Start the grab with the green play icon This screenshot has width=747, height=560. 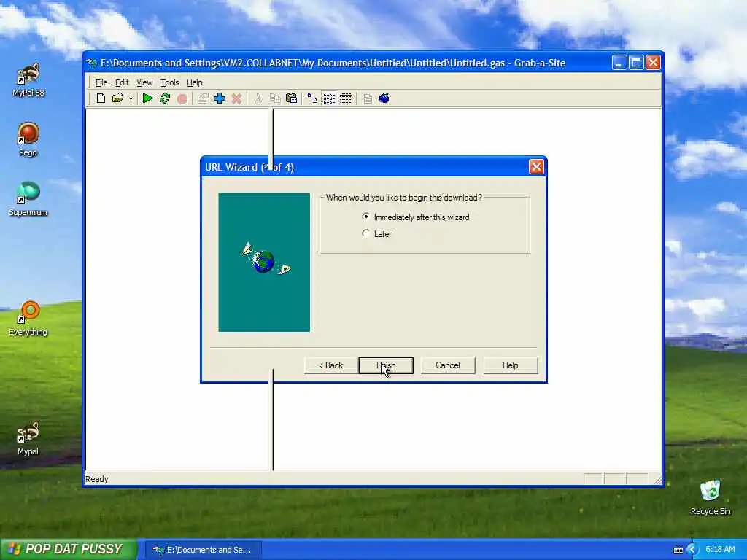(147, 98)
